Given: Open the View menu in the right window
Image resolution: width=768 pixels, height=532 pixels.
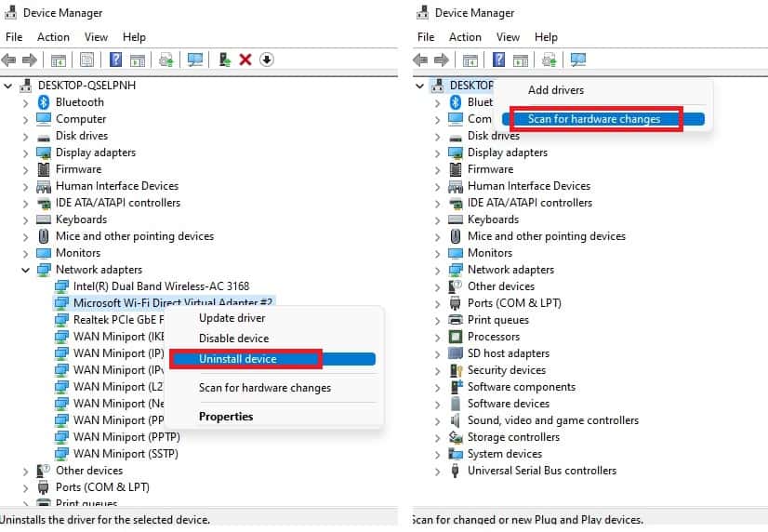Looking at the screenshot, I should point(508,37).
